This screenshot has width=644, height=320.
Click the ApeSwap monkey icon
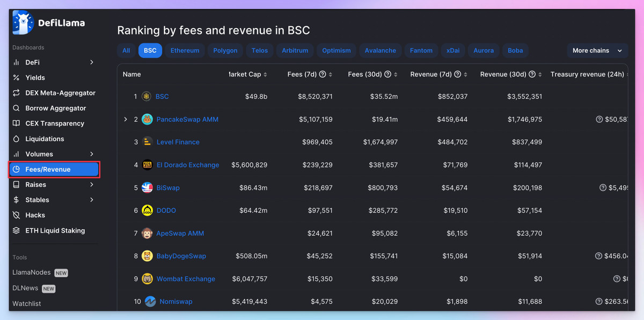pos(147,234)
